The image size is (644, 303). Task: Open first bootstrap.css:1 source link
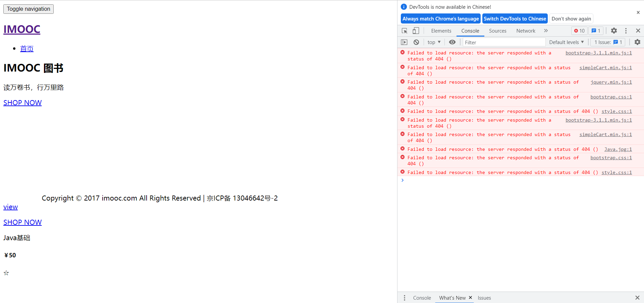[611, 97]
